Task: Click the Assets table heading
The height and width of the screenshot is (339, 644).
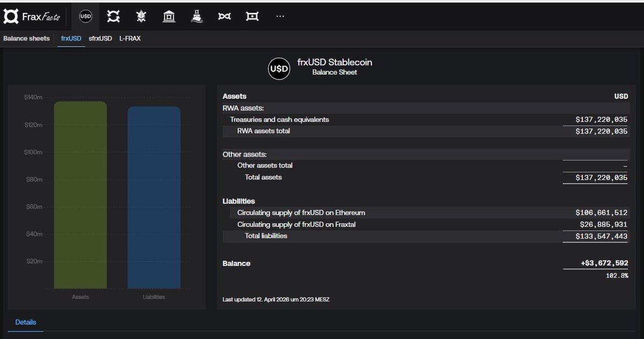Action: coord(235,96)
